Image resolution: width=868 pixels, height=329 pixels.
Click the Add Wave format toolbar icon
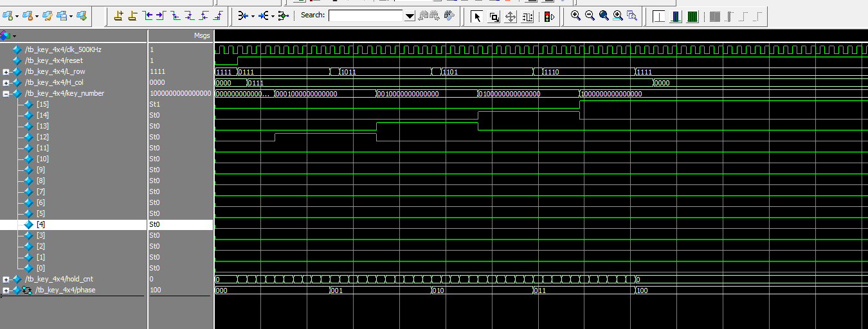(x=8, y=15)
